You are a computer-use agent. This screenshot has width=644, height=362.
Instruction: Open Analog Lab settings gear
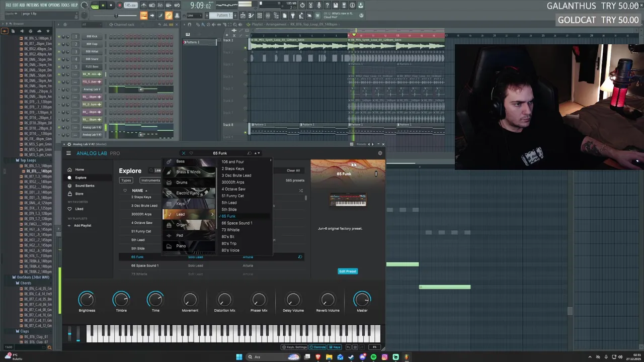click(380, 153)
